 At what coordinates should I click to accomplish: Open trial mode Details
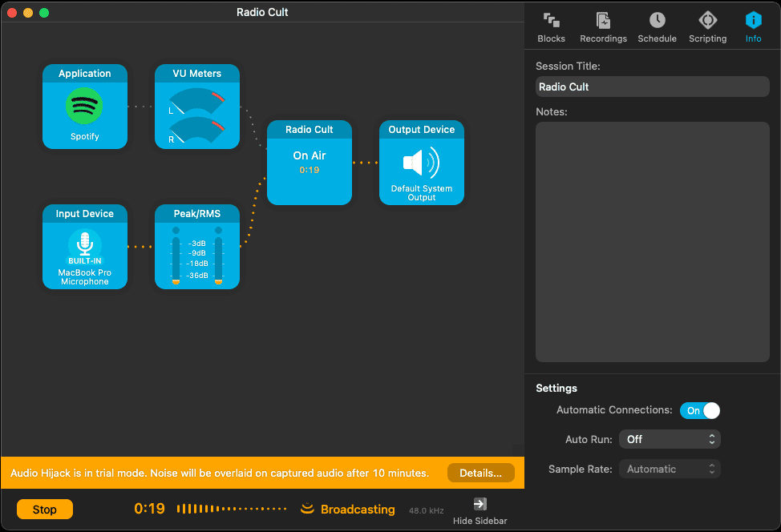click(x=480, y=473)
